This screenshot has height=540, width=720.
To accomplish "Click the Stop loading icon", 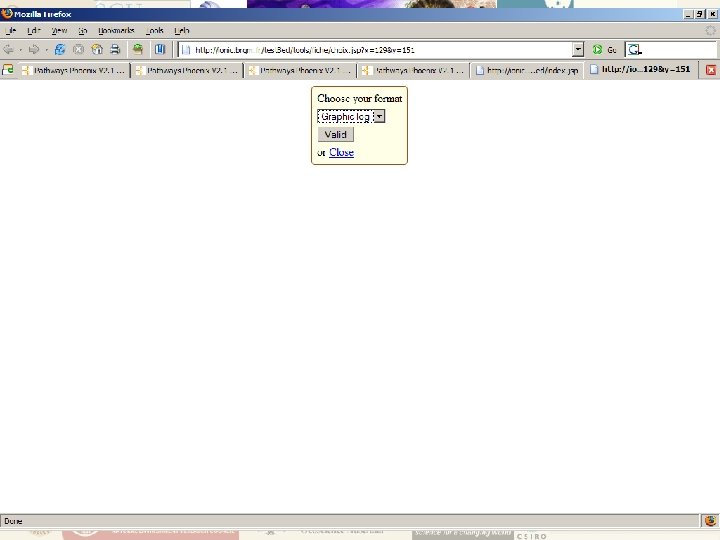I will pyautogui.click(x=79, y=50).
